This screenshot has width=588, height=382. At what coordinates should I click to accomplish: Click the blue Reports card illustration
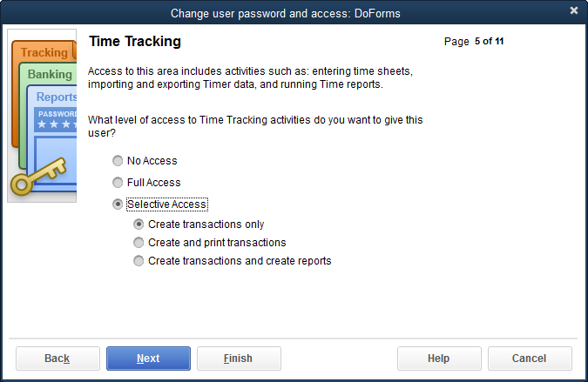point(57,97)
